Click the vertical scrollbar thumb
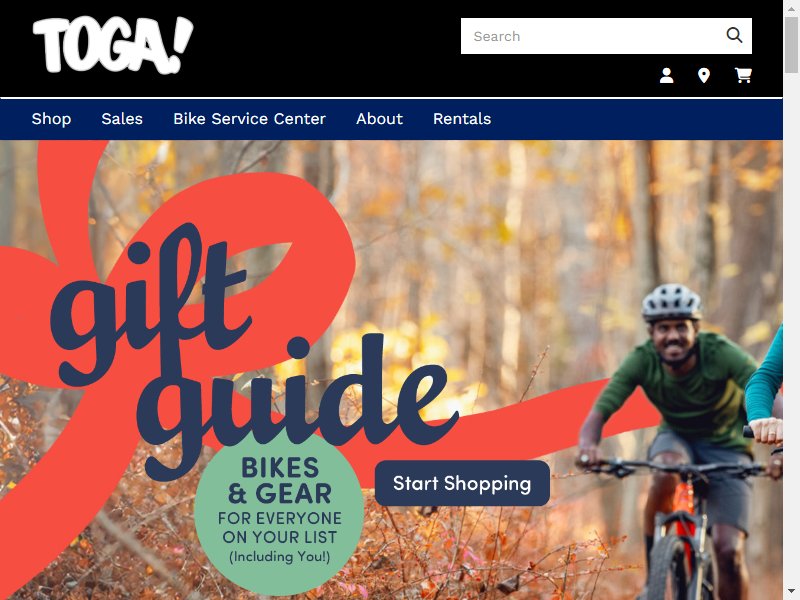 pos(791,45)
